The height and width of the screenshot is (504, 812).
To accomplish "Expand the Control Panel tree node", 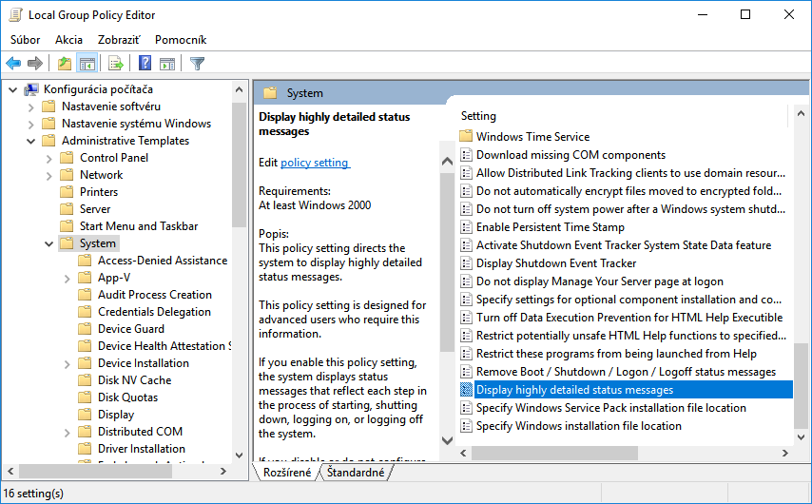I will pos(49,158).
